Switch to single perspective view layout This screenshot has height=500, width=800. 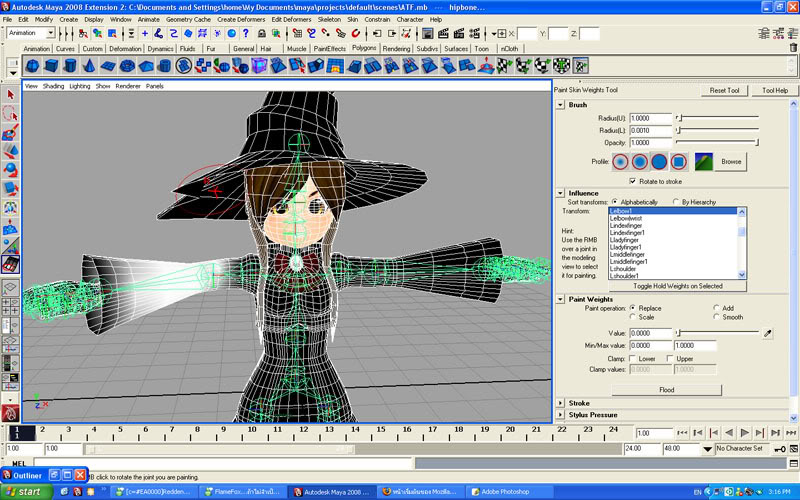tap(10, 288)
